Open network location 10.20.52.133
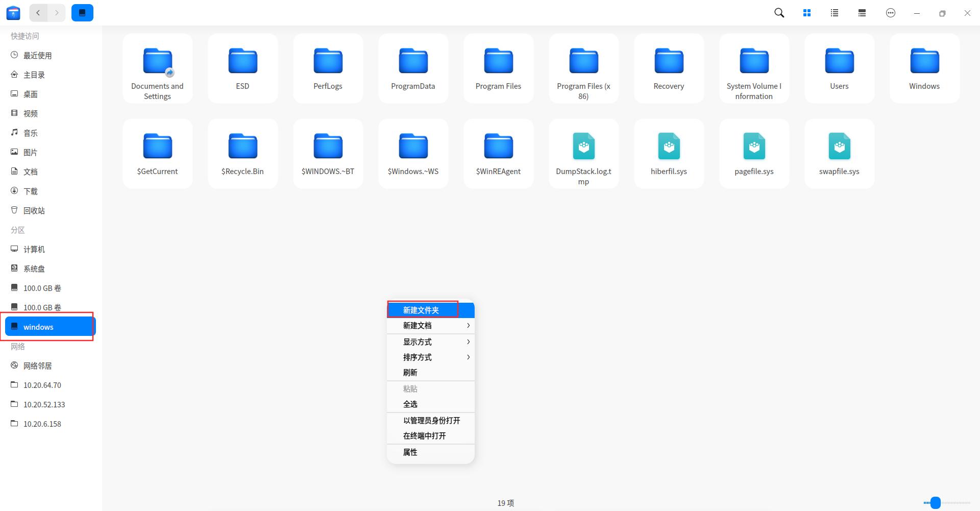 point(51,404)
